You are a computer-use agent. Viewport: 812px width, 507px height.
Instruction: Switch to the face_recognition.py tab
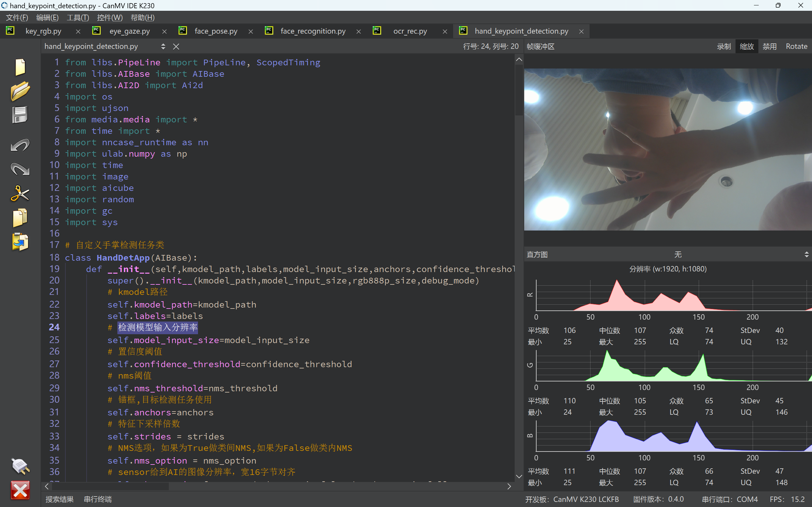pyautogui.click(x=313, y=31)
